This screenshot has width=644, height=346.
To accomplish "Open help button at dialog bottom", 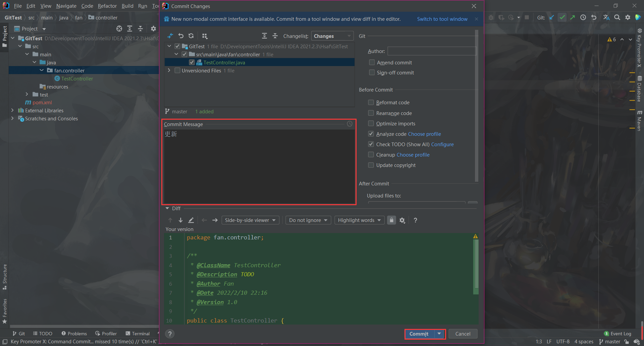I will [170, 334].
